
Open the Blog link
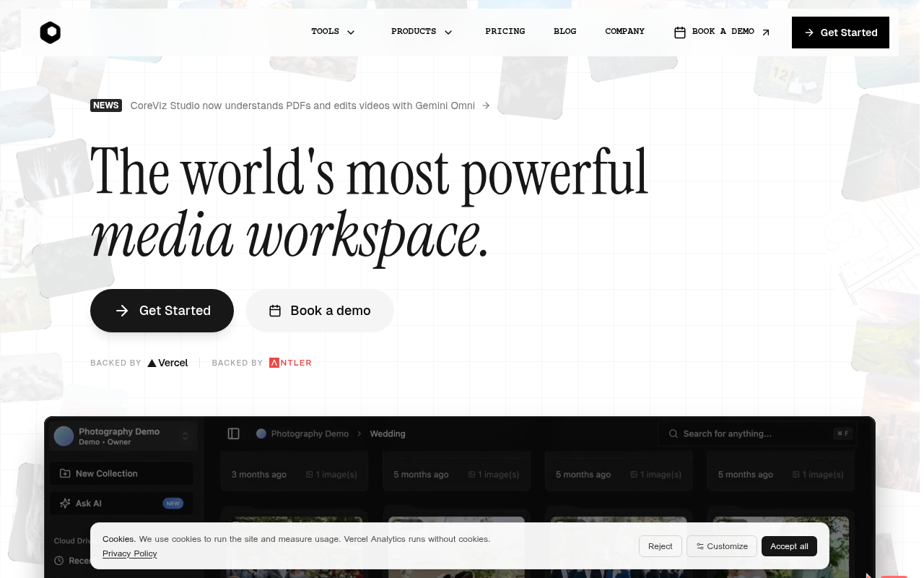point(565,32)
